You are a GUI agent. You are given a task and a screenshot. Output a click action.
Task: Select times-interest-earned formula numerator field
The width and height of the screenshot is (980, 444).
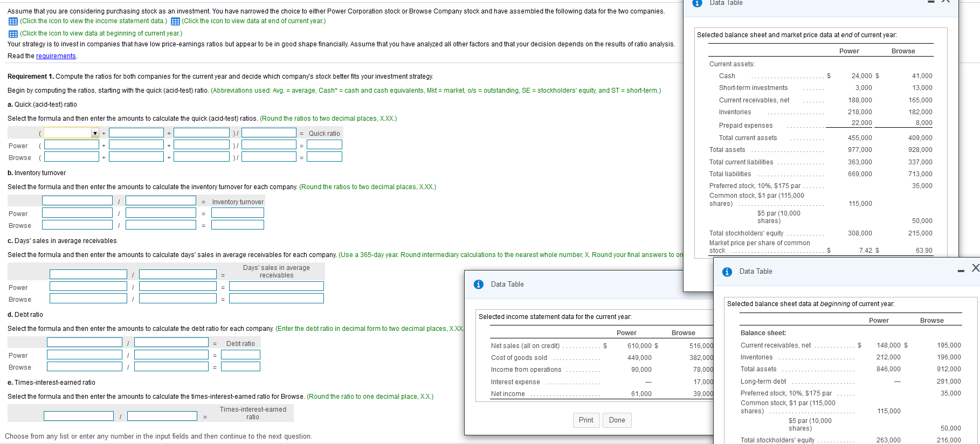click(79, 416)
